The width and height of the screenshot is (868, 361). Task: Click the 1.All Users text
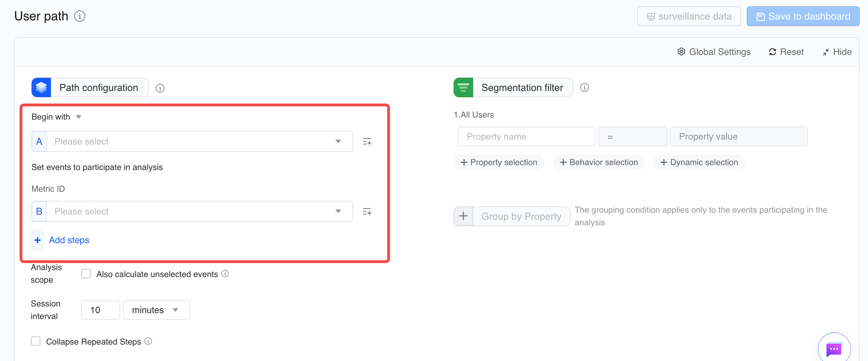click(x=474, y=115)
